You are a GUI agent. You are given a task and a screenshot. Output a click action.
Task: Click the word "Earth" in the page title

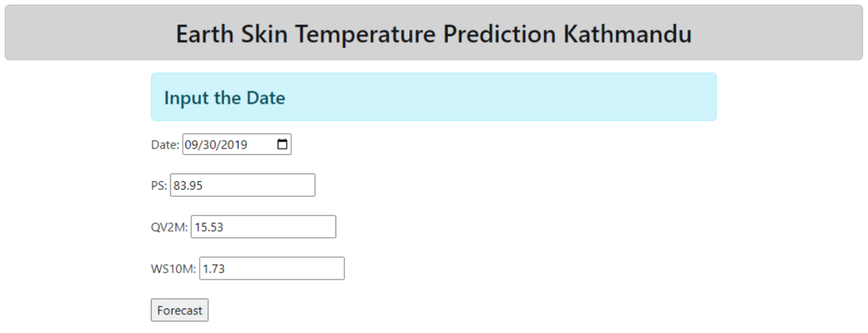[x=204, y=34]
